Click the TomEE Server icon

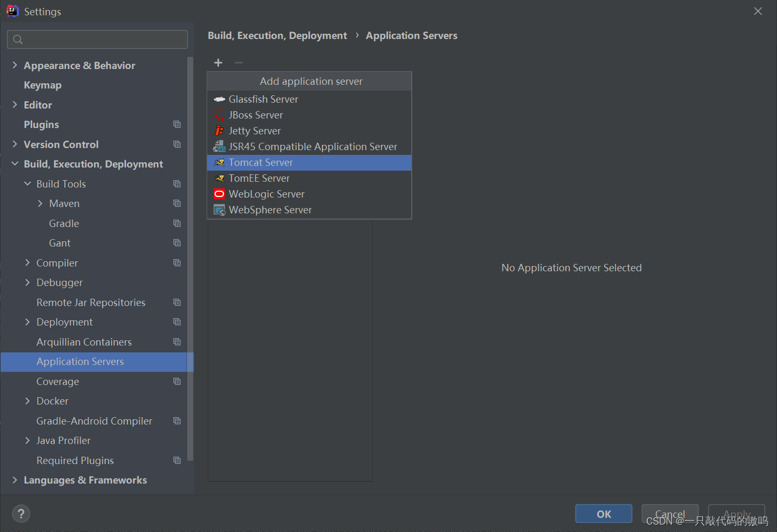[219, 178]
